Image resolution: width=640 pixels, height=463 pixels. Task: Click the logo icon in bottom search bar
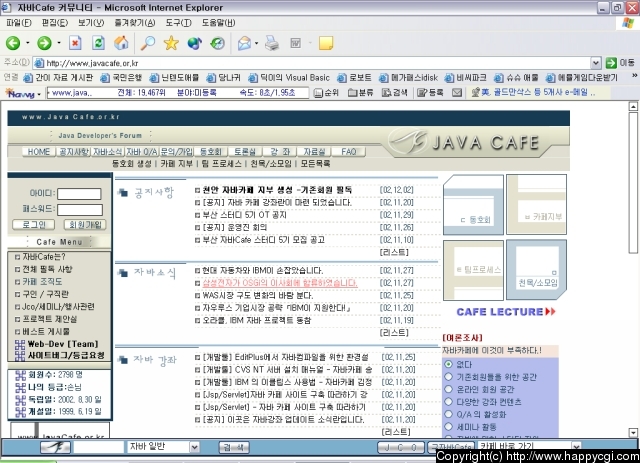click(56, 447)
